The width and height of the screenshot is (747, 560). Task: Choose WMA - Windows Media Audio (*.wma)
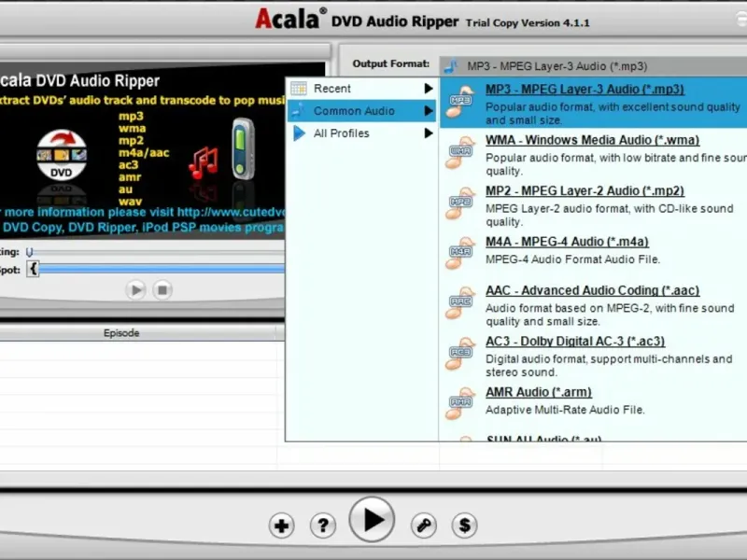592,140
